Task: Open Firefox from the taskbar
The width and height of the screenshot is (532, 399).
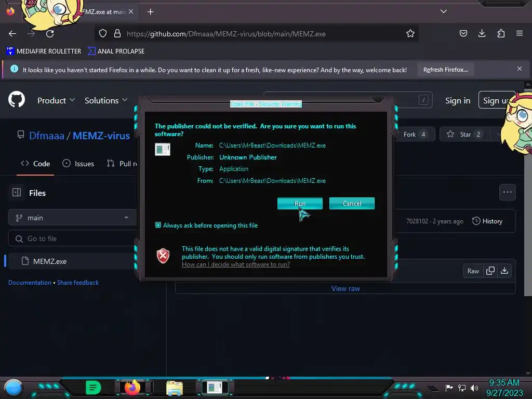Action: pos(132,388)
